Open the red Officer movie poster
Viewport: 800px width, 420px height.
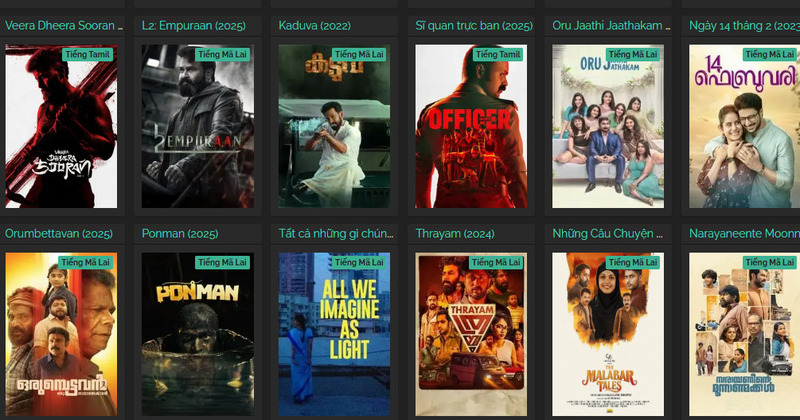471,126
